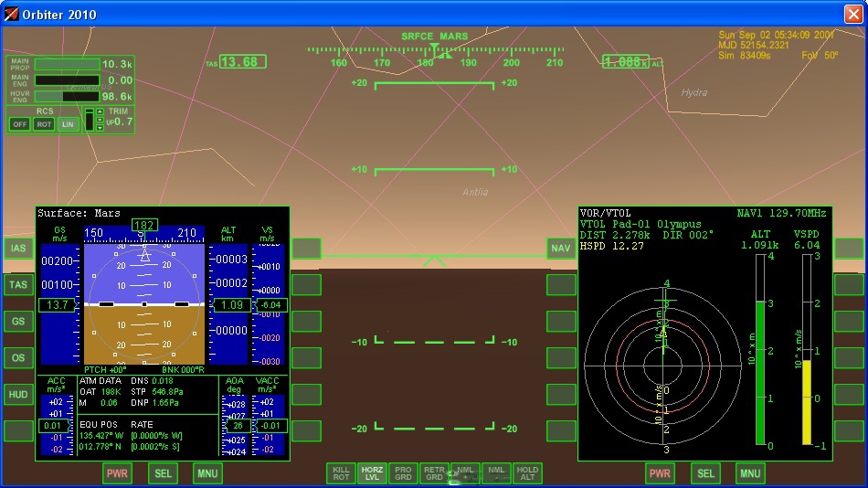
Task: Switch RCS mode to ROT
Action: pos(44,124)
